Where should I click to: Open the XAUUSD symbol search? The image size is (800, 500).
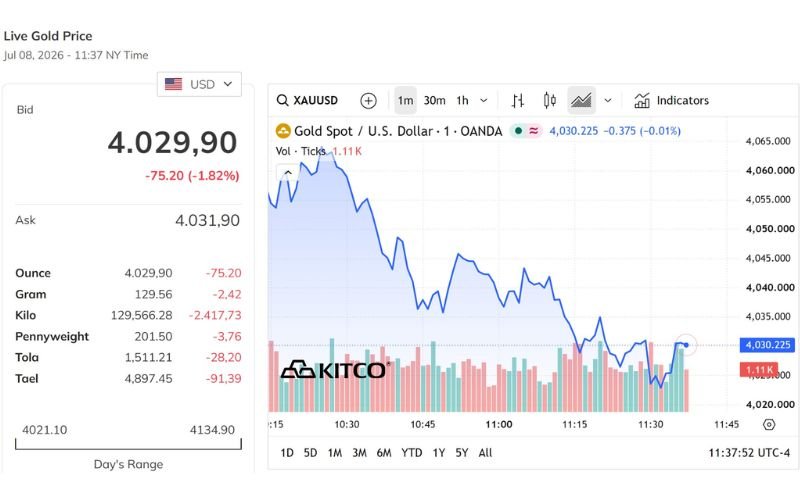(x=307, y=100)
